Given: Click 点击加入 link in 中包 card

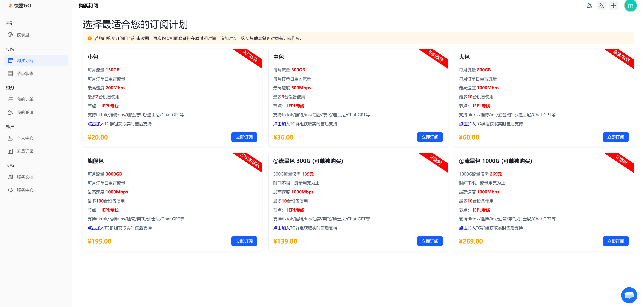Looking at the screenshot, I should point(281,124).
